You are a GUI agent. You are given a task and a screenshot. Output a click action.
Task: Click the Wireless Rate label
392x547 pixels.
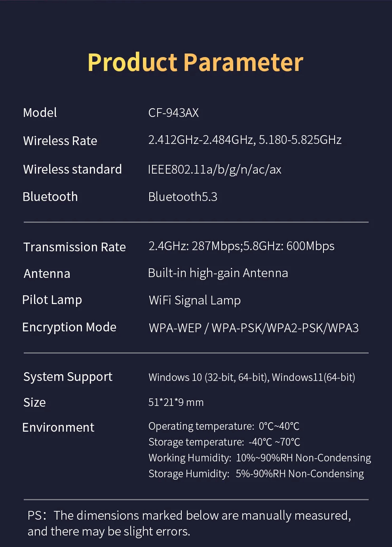point(60,141)
